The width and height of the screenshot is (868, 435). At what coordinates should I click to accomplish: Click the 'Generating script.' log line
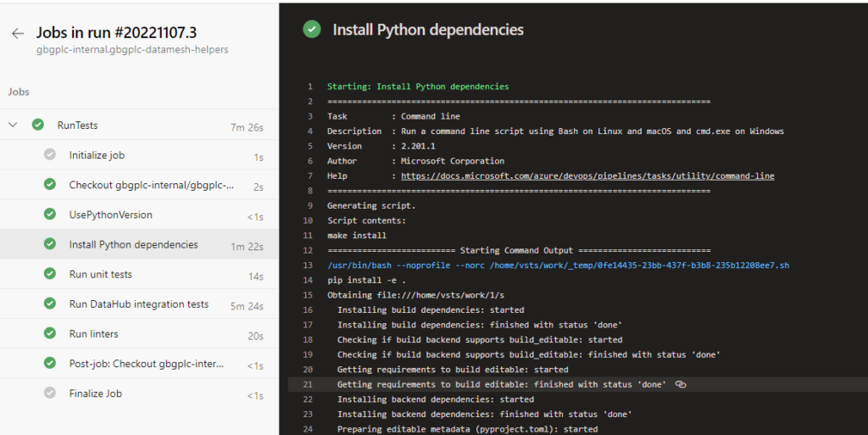coord(371,205)
